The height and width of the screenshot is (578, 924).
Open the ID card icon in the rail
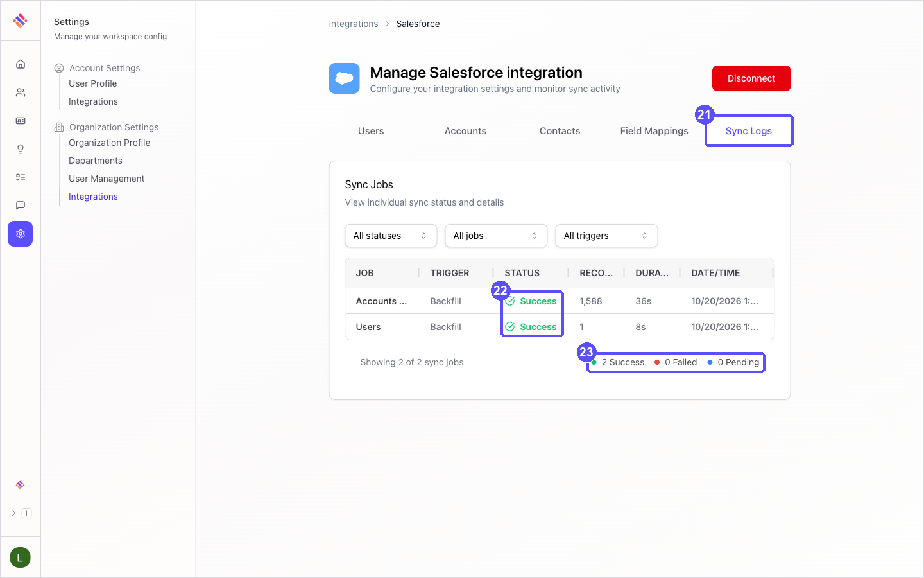click(x=21, y=121)
